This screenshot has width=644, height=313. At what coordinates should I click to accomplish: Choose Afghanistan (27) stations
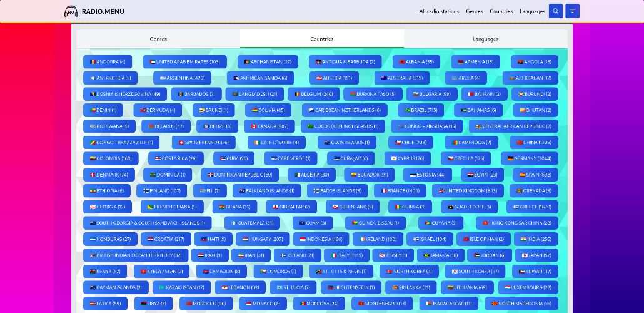point(268,62)
